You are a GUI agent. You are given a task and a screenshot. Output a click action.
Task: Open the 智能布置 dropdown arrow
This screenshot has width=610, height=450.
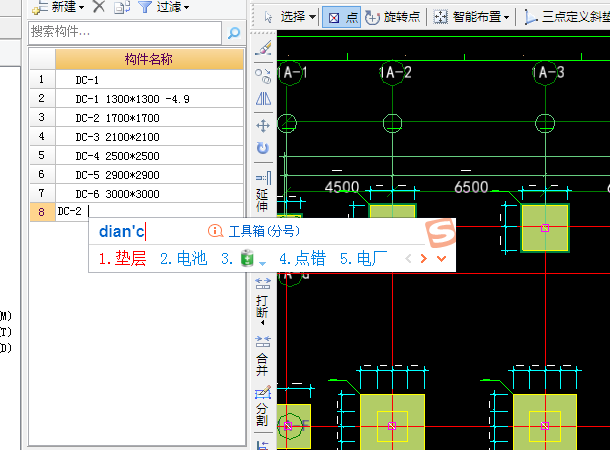click(x=506, y=17)
